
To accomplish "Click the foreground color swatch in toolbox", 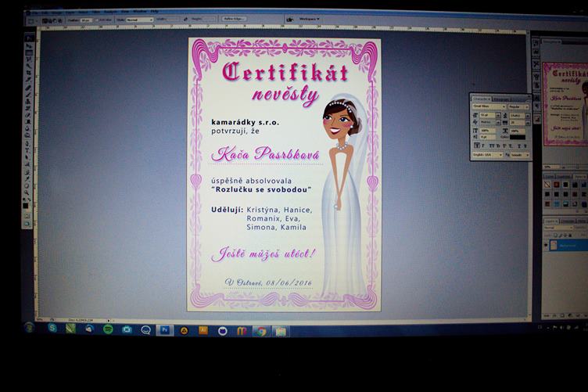I will (25, 206).
